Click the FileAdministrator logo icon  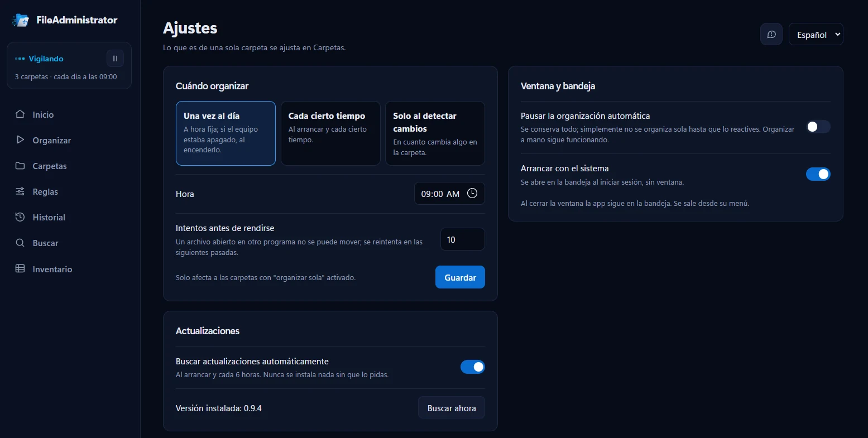[x=21, y=20]
